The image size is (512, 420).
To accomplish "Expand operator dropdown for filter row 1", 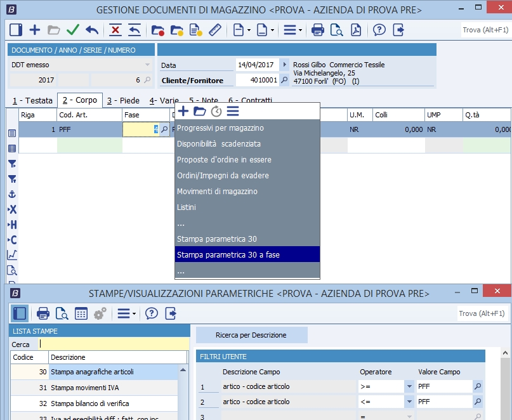I will [408, 386].
